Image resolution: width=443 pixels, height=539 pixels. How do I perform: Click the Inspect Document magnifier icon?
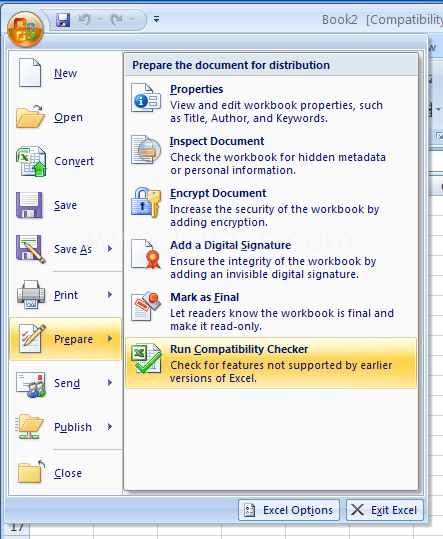[x=146, y=150]
